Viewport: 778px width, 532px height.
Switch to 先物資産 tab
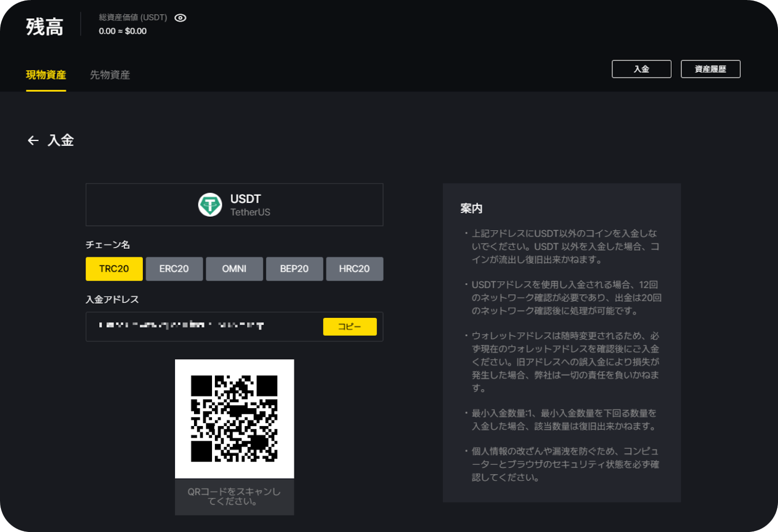pyautogui.click(x=110, y=75)
